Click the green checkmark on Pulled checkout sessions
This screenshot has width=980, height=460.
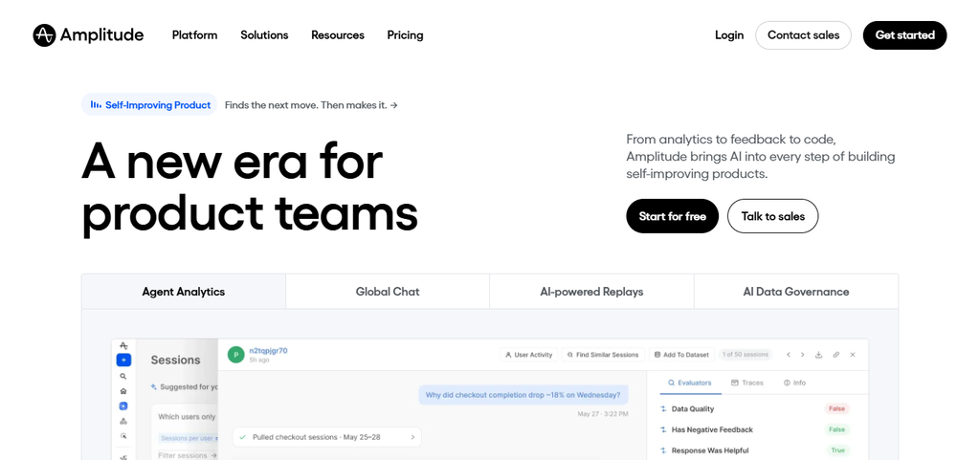[243, 438]
